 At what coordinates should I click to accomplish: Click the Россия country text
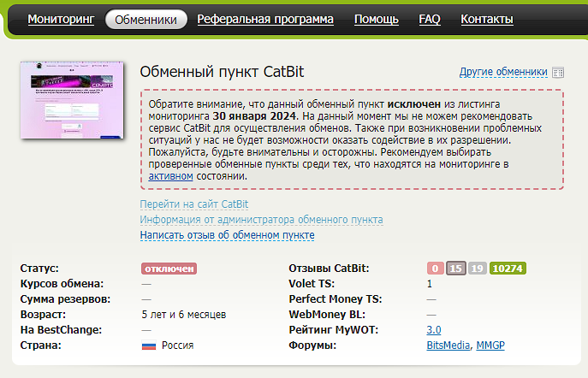(x=177, y=346)
